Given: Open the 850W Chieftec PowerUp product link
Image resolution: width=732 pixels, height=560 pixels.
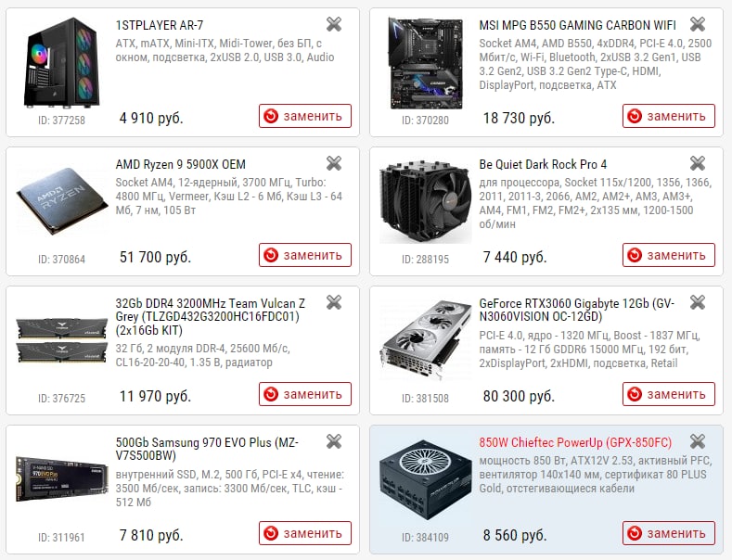Looking at the screenshot, I should 575,442.
